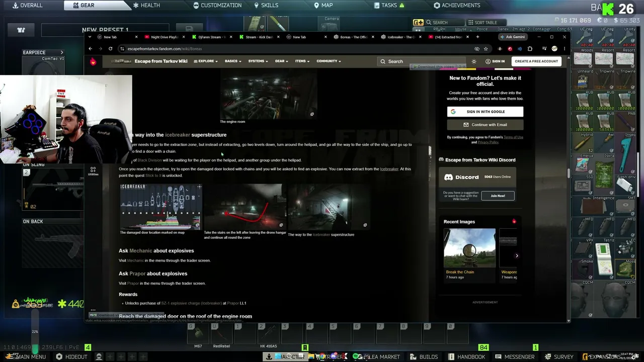644x362 pixels.
Task: Click the Fandom flame logo
Action: click(x=93, y=61)
